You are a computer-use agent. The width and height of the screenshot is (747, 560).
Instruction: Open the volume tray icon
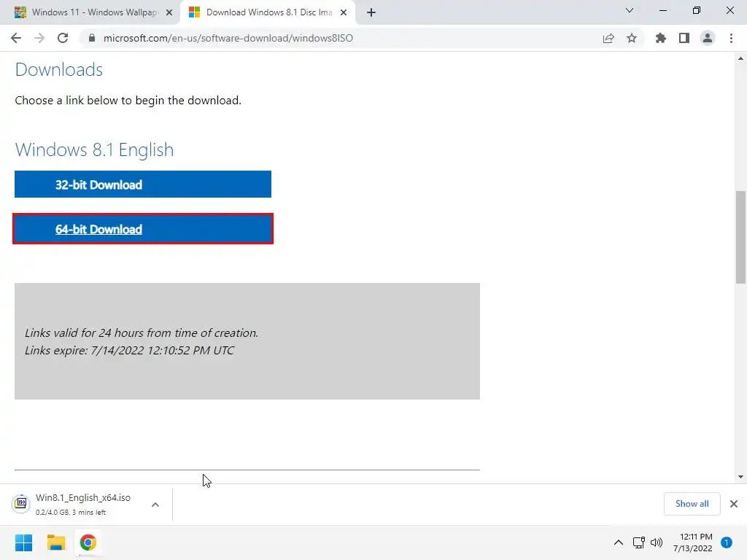click(657, 542)
